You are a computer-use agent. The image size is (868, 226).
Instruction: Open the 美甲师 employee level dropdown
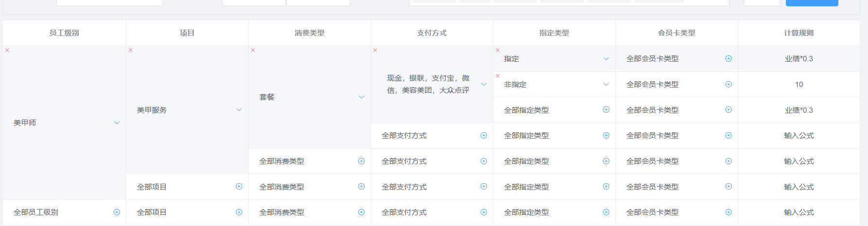117,123
